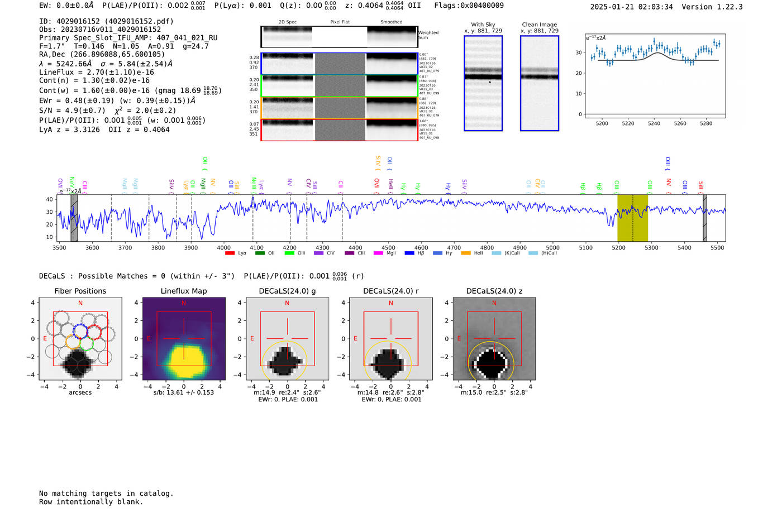Select the DECaLS g band image

287,339
